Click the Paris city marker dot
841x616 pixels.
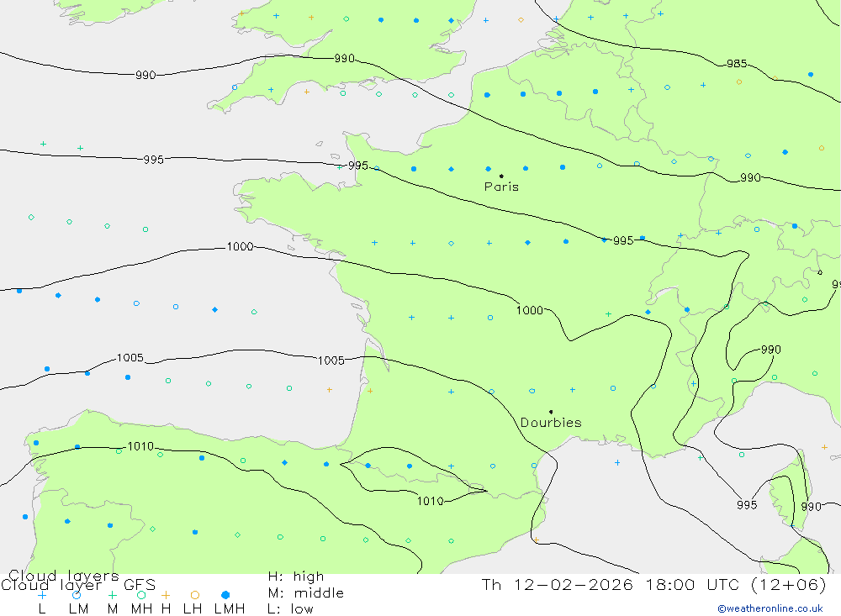[x=501, y=176]
